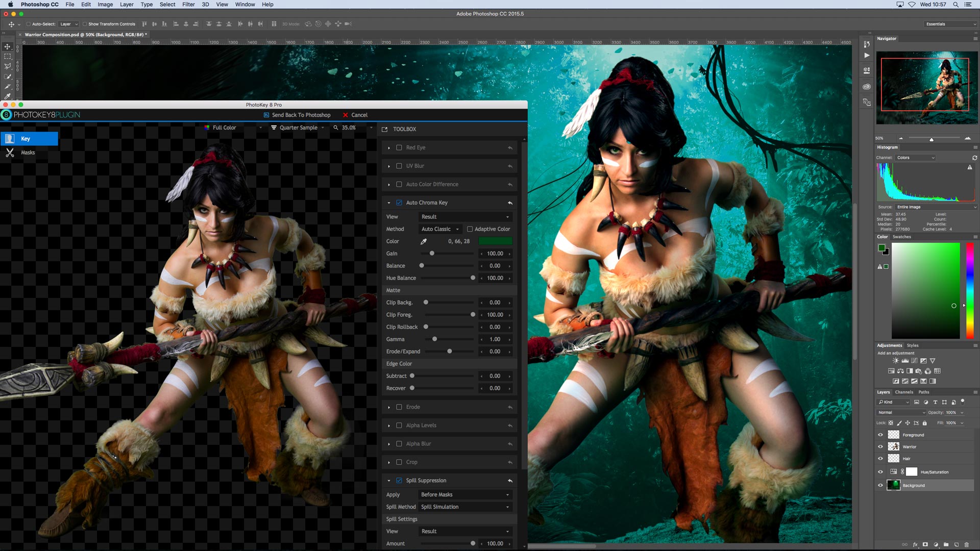The image size is (980, 551).
Task: Reset the Auto Chroma Key filter
Action: pyautogui.click(x=510, y=203)
